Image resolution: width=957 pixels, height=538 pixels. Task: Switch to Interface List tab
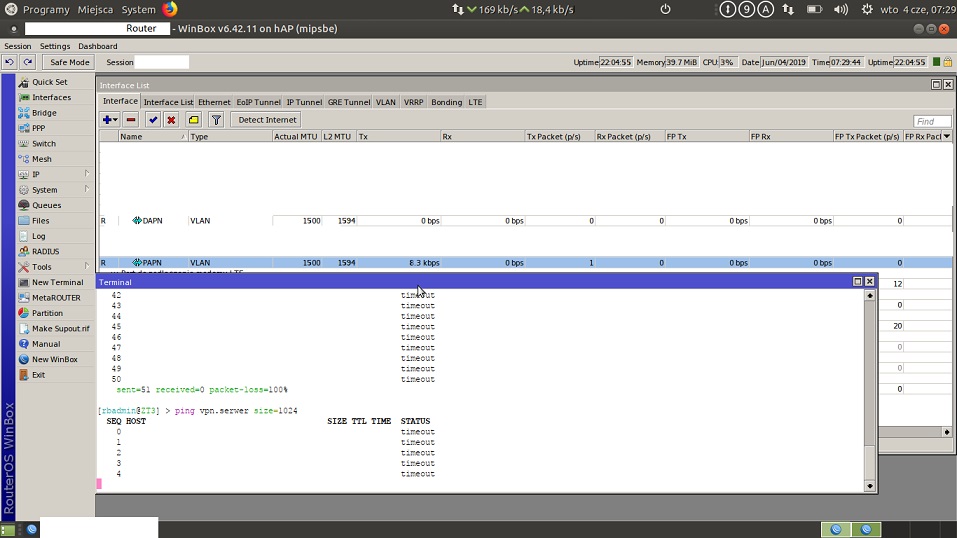click(168, 102)
